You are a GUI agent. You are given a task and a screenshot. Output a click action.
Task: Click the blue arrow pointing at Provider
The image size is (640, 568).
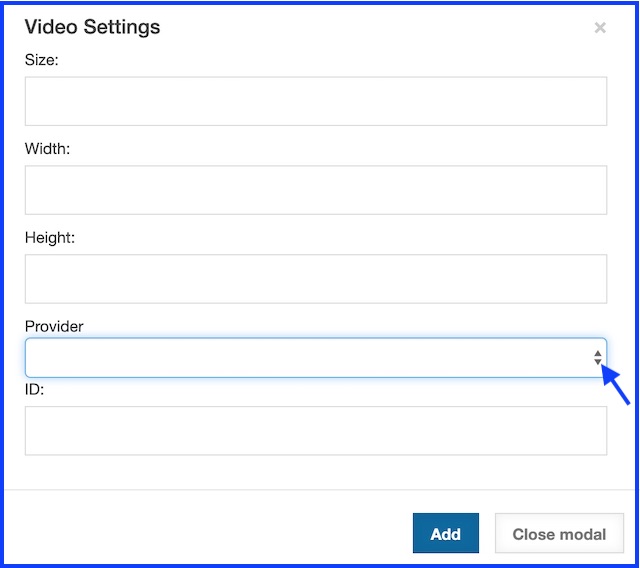point(617,385)
